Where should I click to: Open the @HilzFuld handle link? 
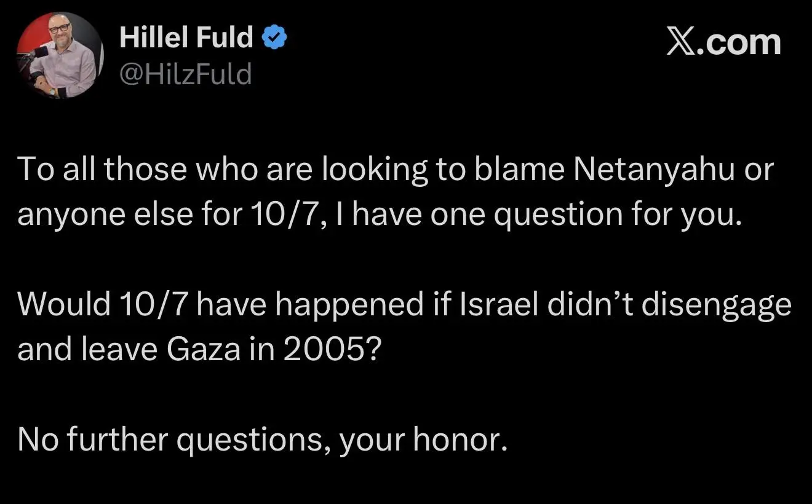[x=186, y=74]
